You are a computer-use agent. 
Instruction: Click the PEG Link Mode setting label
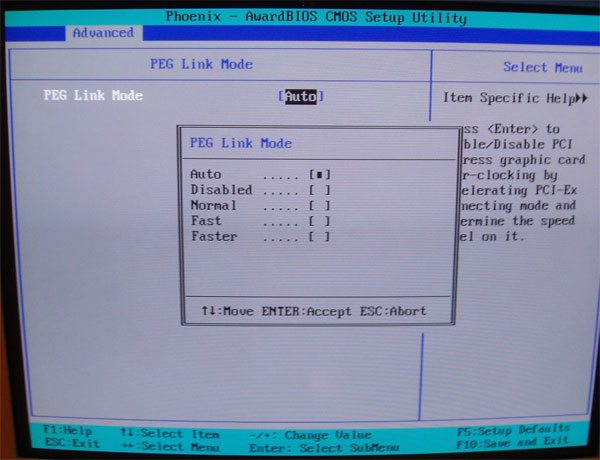tap(93, 95)
